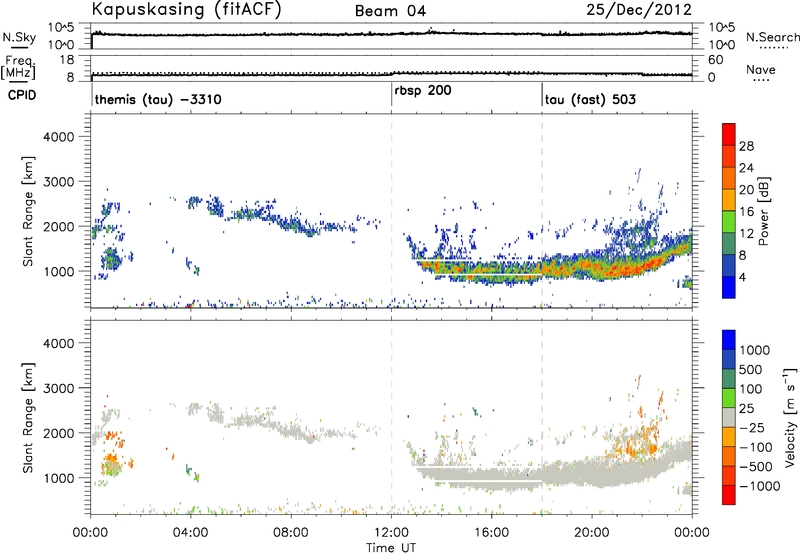Select the 60 tick on Nave axis
The height and width of the screenshot is (554, 800).
coord(716,60)
